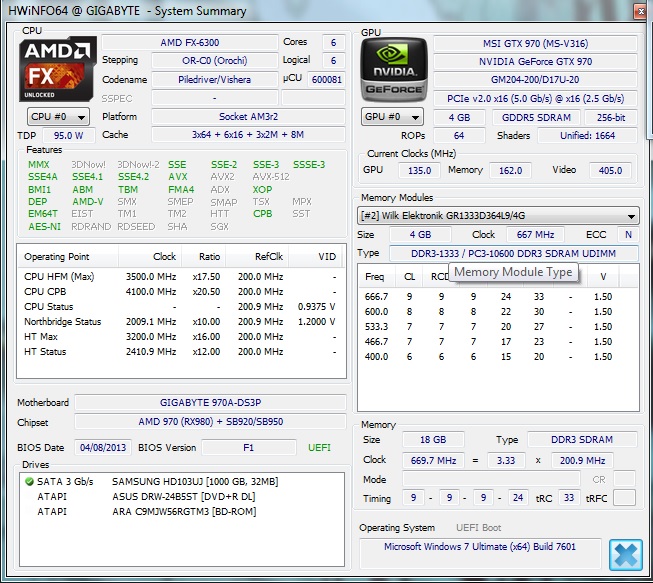This screenshot has height=583, width=653.
Task: Click the Piledriver/Vishera codename value
Action: [x=214, y=80]
